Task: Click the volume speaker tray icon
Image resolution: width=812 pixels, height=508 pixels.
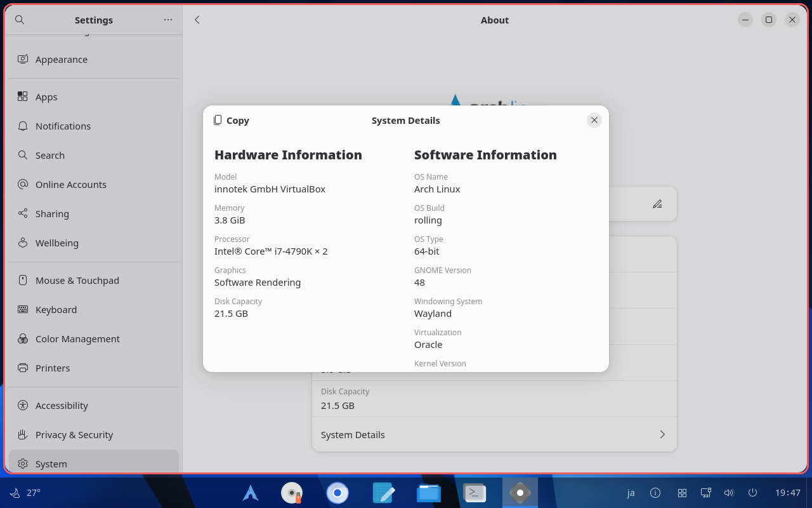Action: (729, 493)
